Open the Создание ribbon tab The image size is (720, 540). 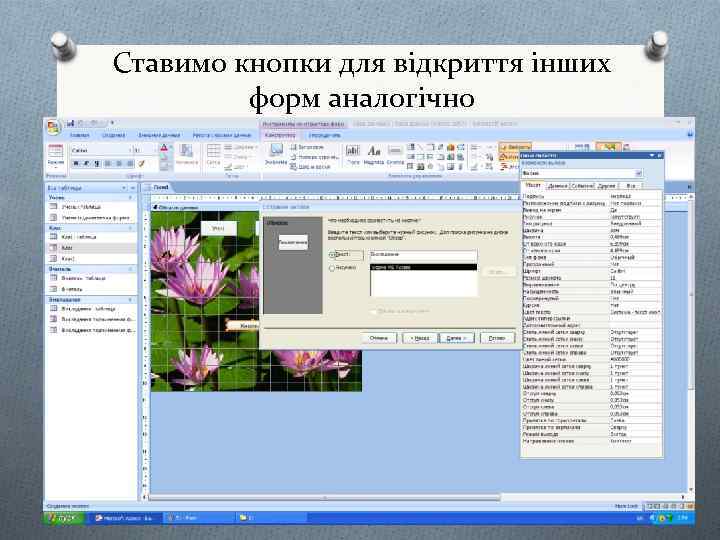coord(113,135)
